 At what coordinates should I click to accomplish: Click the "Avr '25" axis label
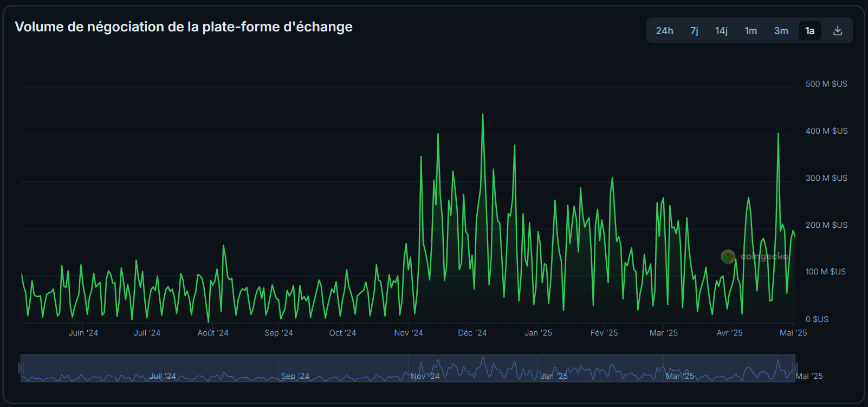[x=729, y=333]
